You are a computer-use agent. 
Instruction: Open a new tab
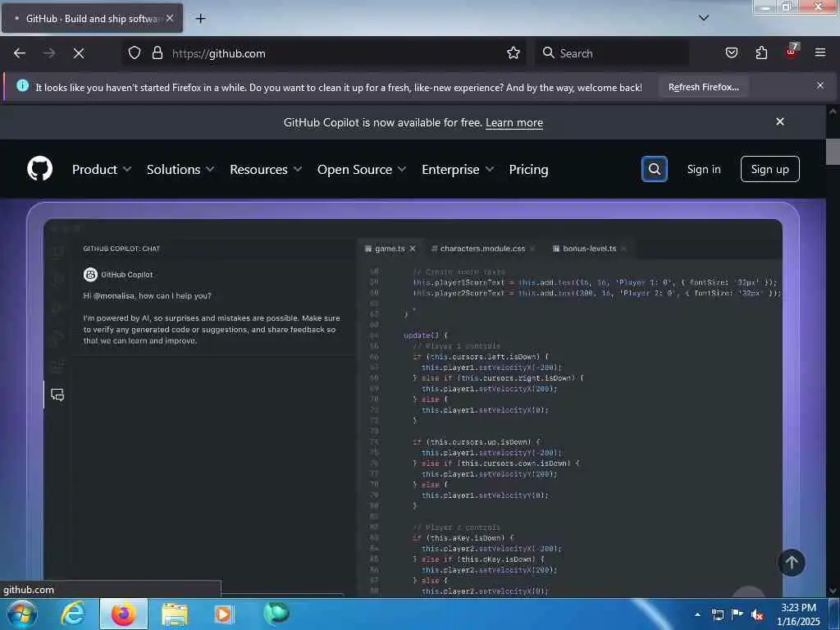[200, 19]
